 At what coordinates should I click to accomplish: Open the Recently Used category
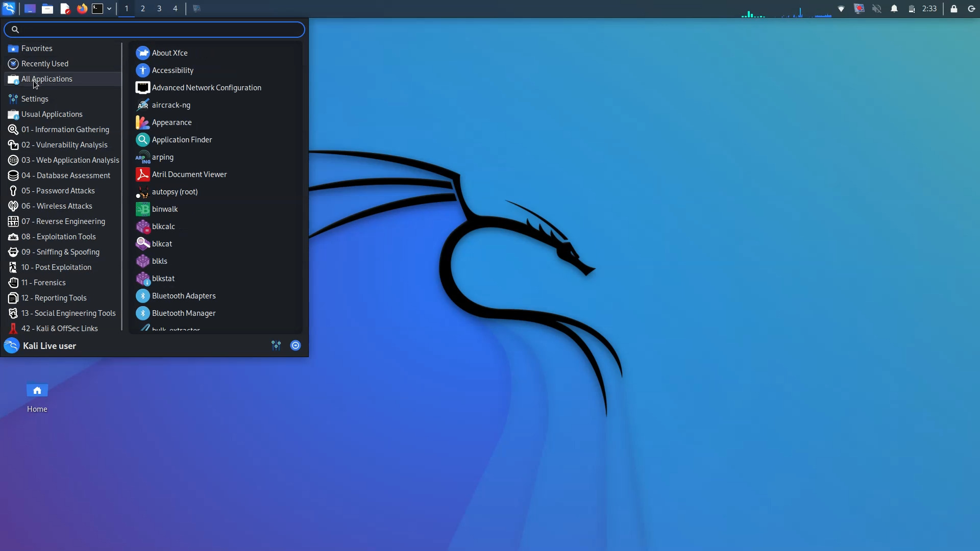pyautogui.click(x=63, y=64)
